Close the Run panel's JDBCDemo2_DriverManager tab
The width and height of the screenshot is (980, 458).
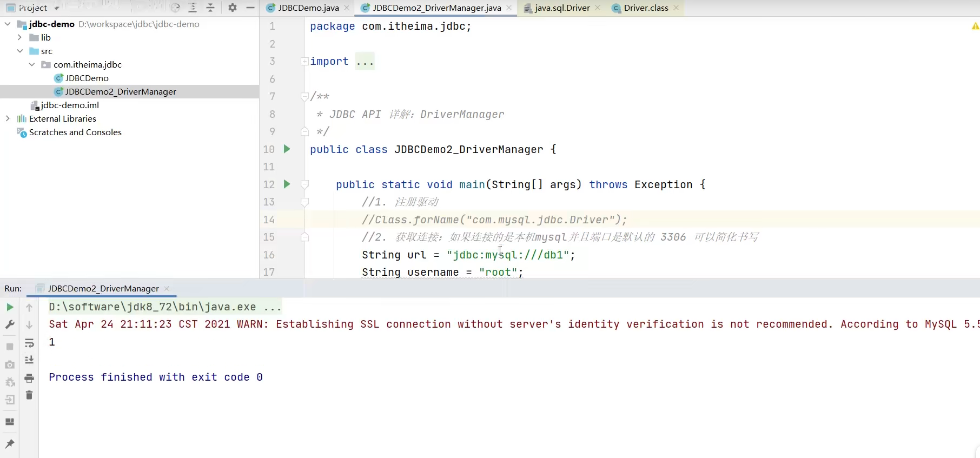[x=167, y=288]
